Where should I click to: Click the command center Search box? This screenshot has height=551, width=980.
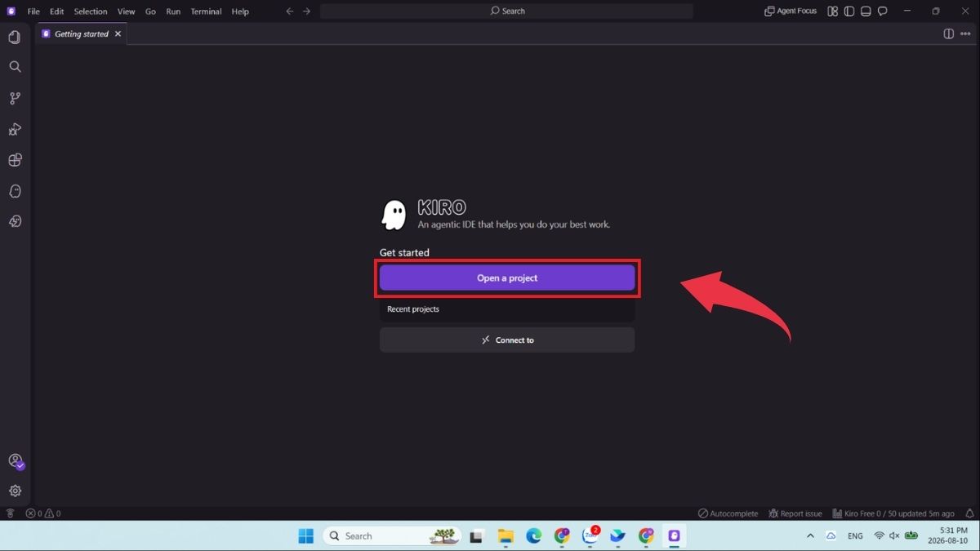506,11
